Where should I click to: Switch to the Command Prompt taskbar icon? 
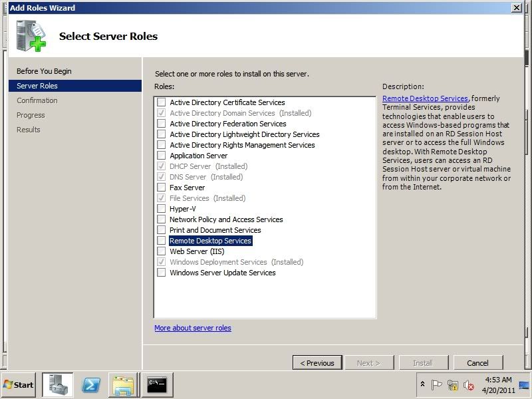coord(157,384)
